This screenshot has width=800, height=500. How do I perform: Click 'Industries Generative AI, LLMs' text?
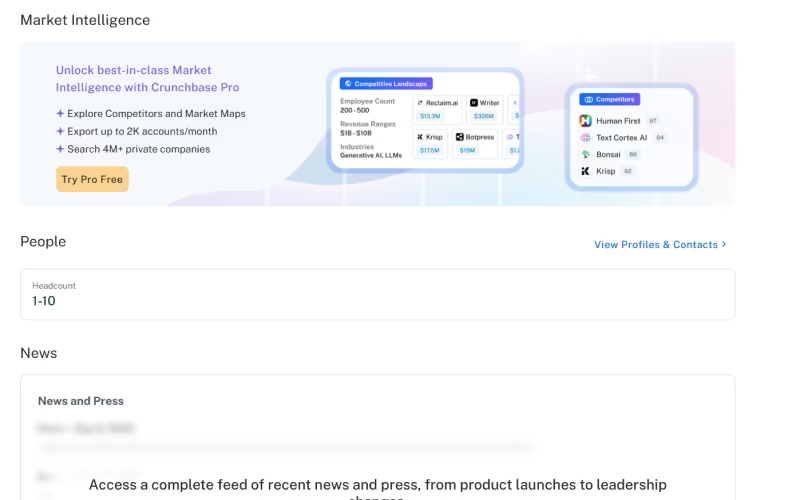(371, 151)
